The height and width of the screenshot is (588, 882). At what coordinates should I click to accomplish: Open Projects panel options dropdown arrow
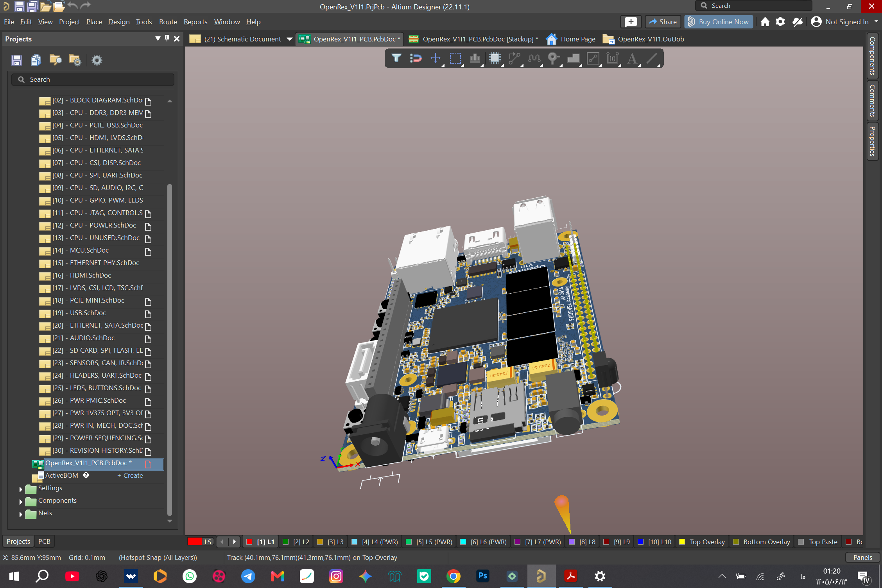click(x=158, y=38)
